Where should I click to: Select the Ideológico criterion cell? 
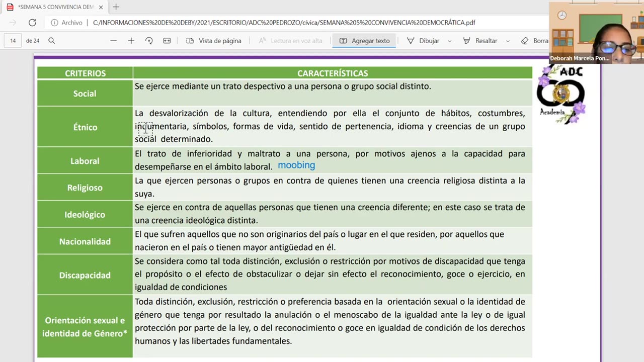85,215
